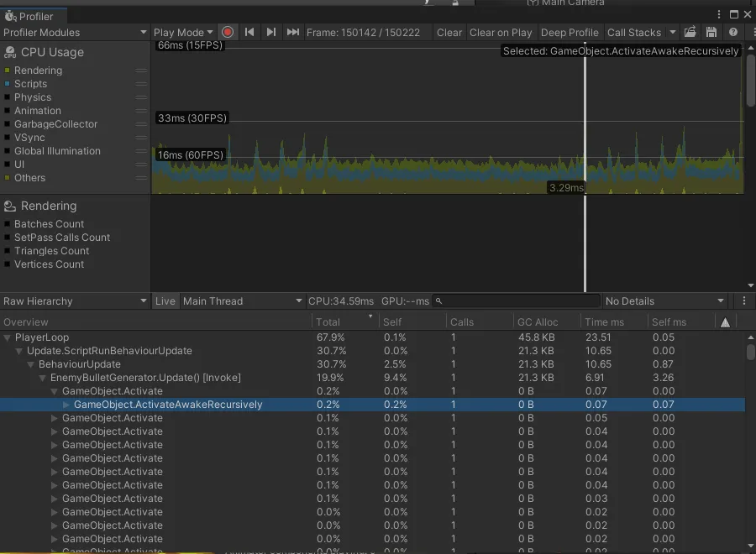The width and height of the screenshot is (756, 554).
Task: Toggle the Rendering category color swatch
Action: point(8,71)
